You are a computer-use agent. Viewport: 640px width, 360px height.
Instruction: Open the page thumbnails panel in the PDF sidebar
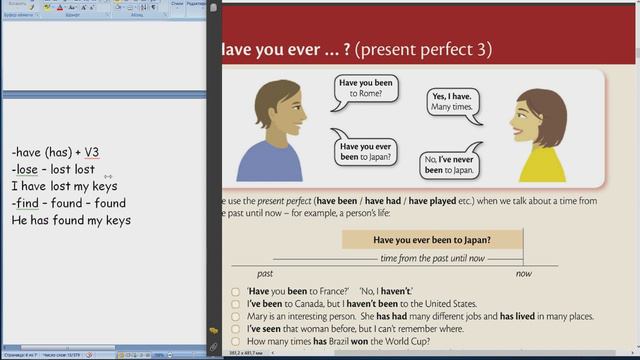tap(213, 7)
